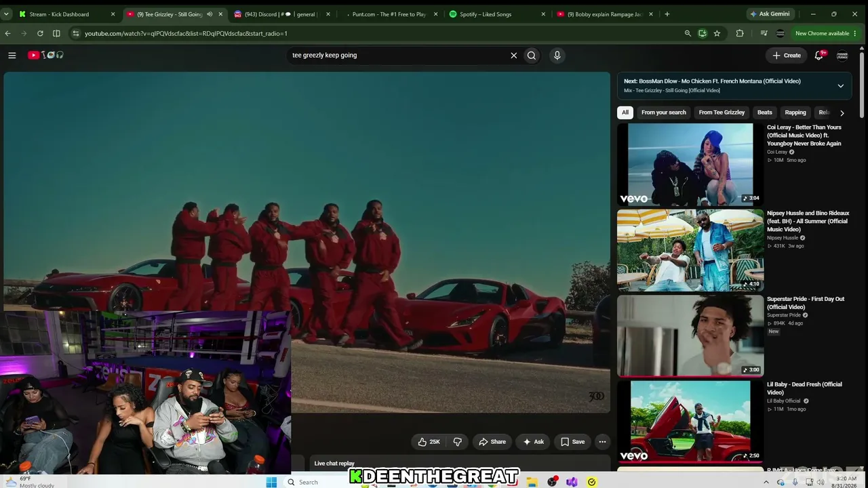Open a new browser tab
Screen dimensions: 868x488
[x=667, y=14]
